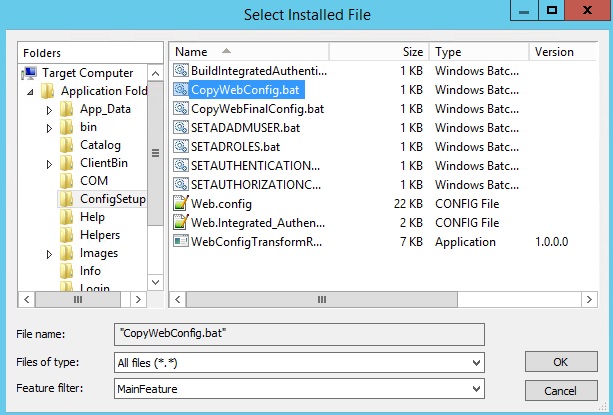Image resolution: width=613 pixels, height=415 pixels.
Task: Select the CopyWebFinalConfig.bat file
Action: tap(257, 108)
